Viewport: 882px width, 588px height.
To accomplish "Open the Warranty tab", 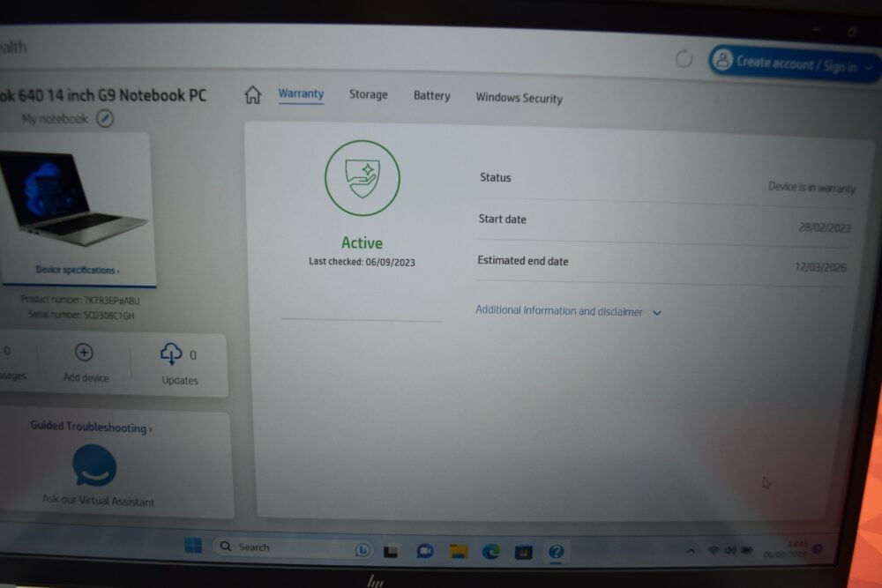I will point(301,93).
